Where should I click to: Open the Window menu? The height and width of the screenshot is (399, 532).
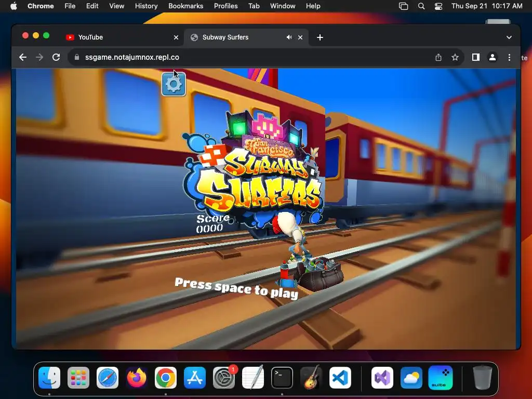(x=283, y=6)
